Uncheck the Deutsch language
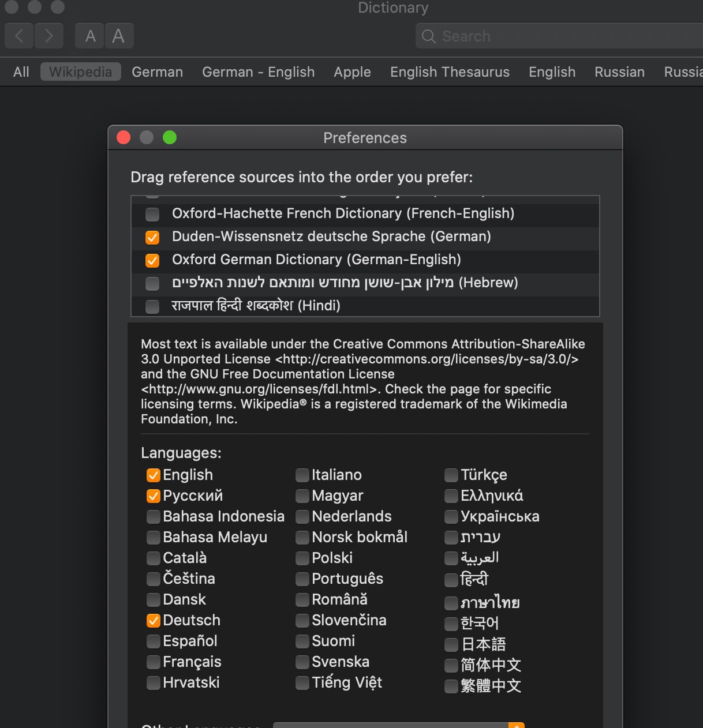This screenshot has width=703, height=728. tap(154, 621)
